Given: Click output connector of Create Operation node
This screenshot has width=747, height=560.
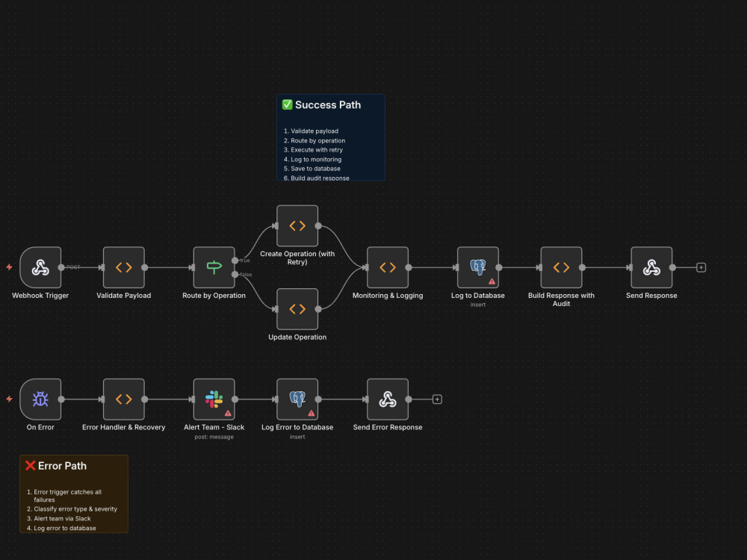Looking at the screenshot, I should 318,226.
